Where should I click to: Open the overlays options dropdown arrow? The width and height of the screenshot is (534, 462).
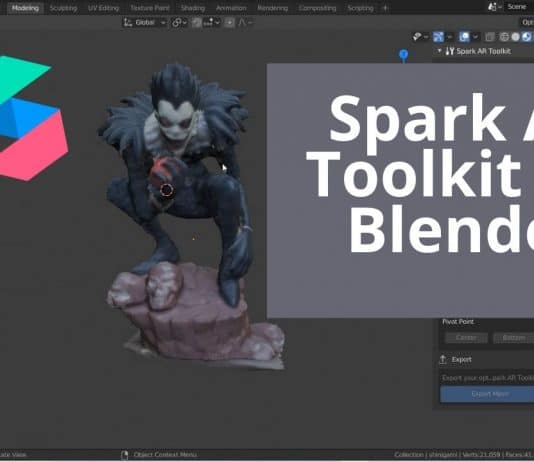pos(476,37)
